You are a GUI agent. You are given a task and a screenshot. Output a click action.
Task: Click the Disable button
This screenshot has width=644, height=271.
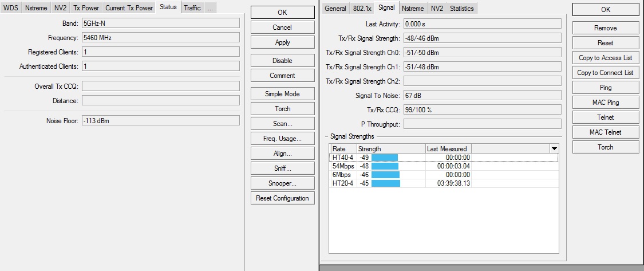tap(283, 61)
